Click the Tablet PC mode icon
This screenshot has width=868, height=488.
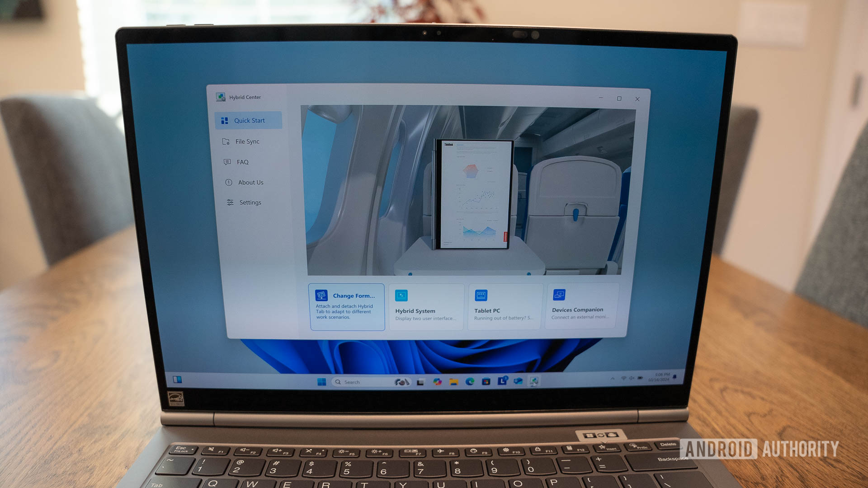click(x=481, y=295)
